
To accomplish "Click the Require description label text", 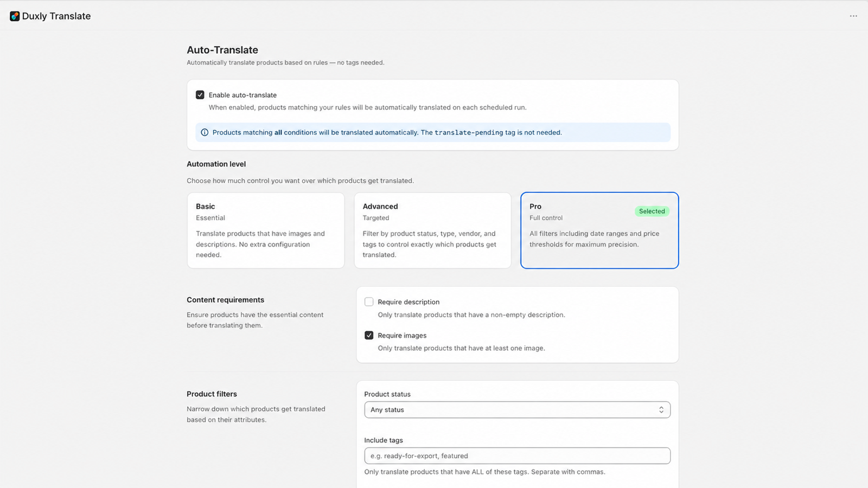I will pyautogui.click(x=409, y=302).
